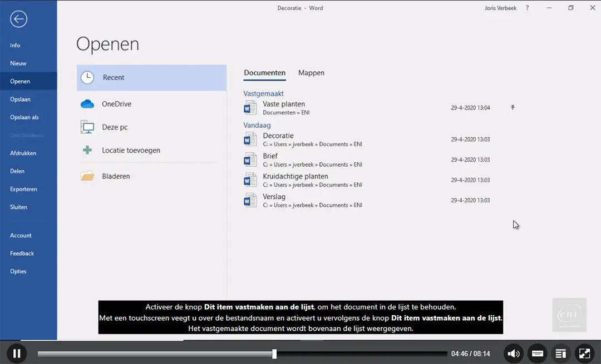Select Openen in the sidebar
The image size is (601, 364).
[28, 81]
